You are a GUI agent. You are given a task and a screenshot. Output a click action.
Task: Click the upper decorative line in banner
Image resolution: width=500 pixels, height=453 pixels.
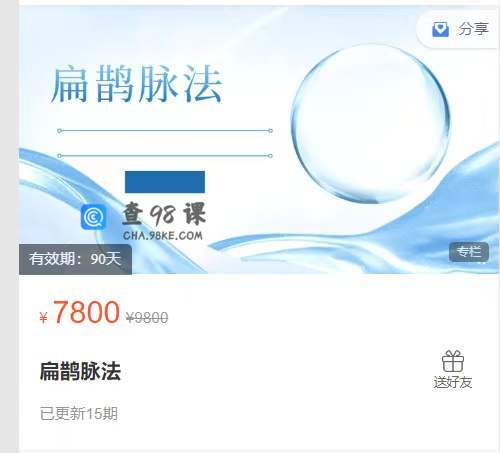(165, 131)
